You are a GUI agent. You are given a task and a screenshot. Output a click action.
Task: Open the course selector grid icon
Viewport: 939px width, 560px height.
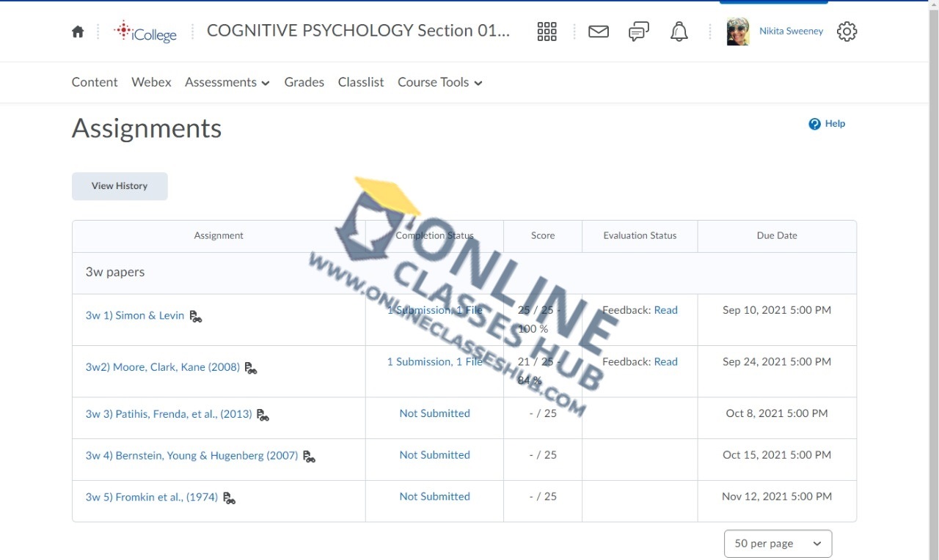click(547, 32)
